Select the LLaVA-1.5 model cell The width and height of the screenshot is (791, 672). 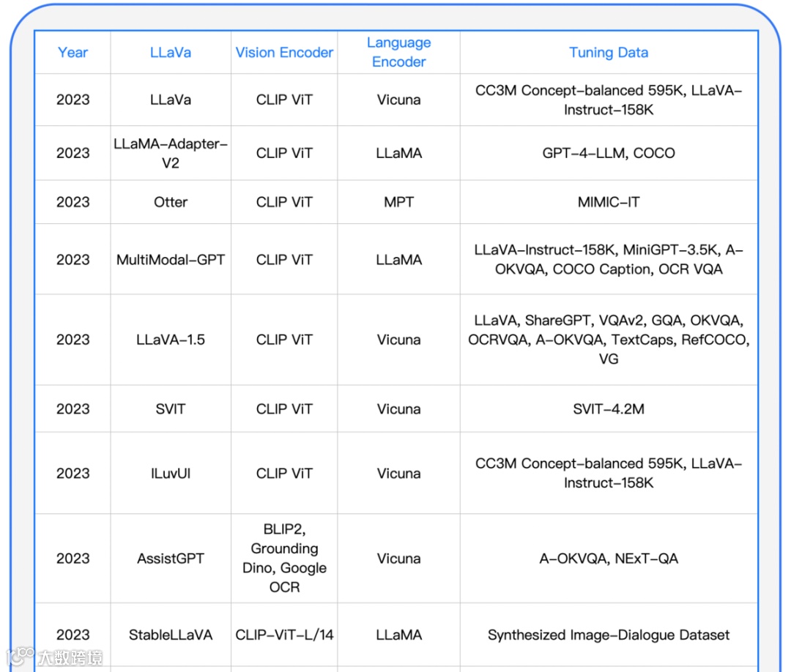pos(171,340)
